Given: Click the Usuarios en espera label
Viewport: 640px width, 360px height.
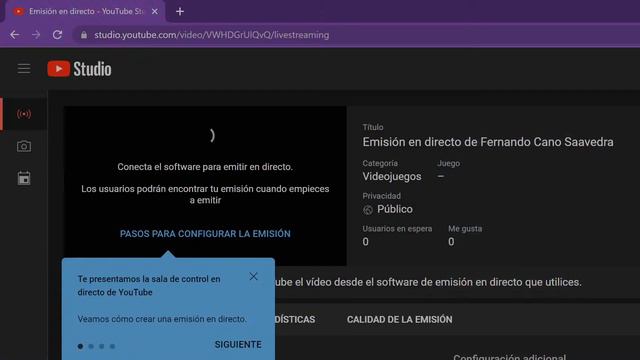Looking at the screenshot, I should click(397, 229).
